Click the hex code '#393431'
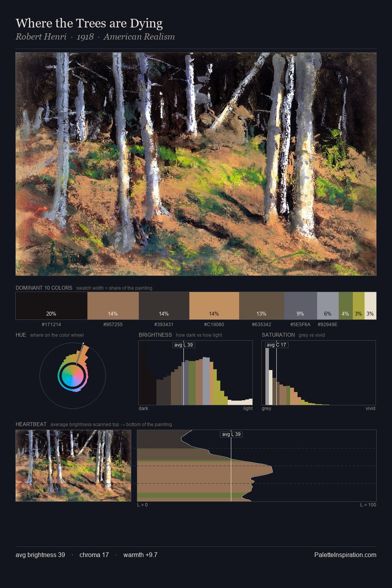Screen dimensions: 392x588 click(x=164, y=325)
